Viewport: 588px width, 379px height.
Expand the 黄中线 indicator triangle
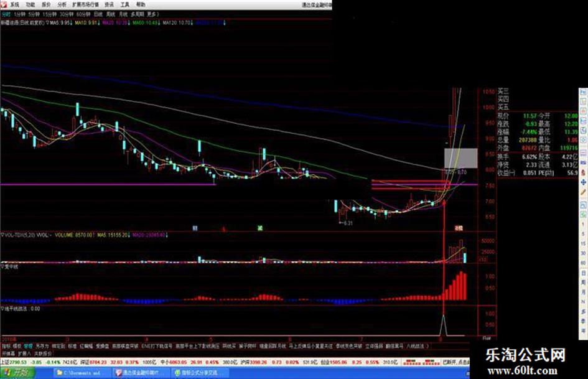coord(2,266)
